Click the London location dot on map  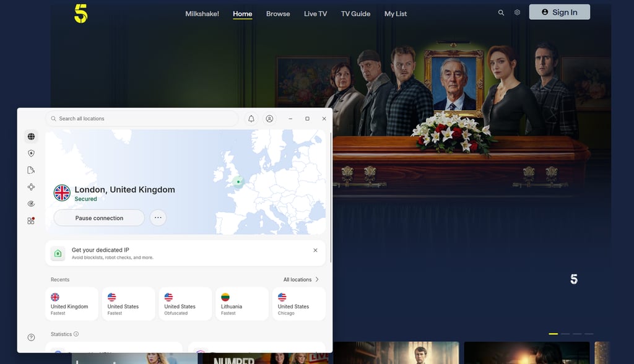pyautogui.click(x=238, y=181)
